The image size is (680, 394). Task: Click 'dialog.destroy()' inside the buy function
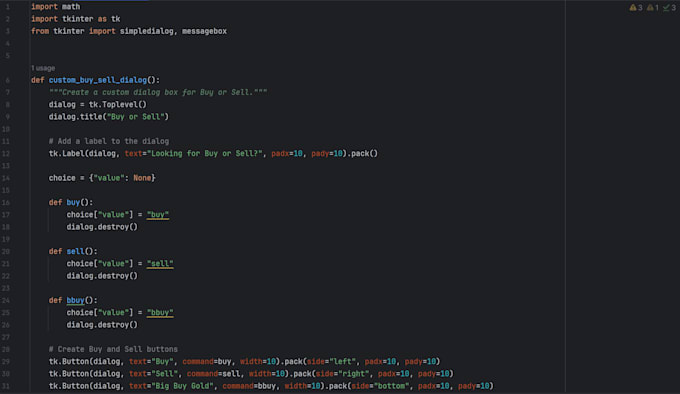102,227
